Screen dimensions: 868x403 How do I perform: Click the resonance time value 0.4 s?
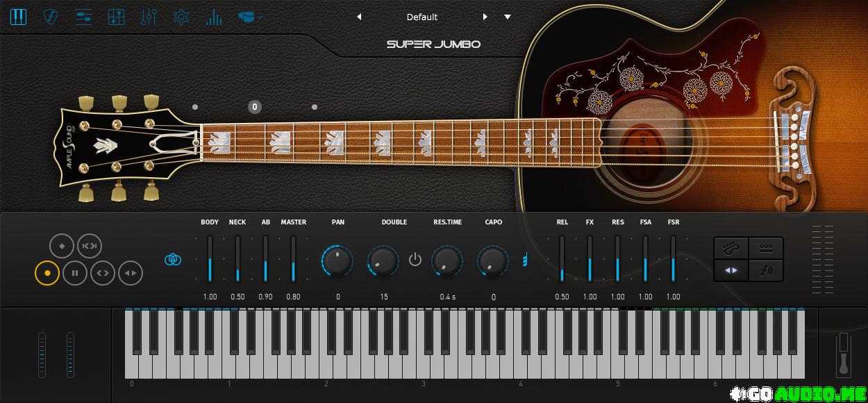tap(448, 297)
